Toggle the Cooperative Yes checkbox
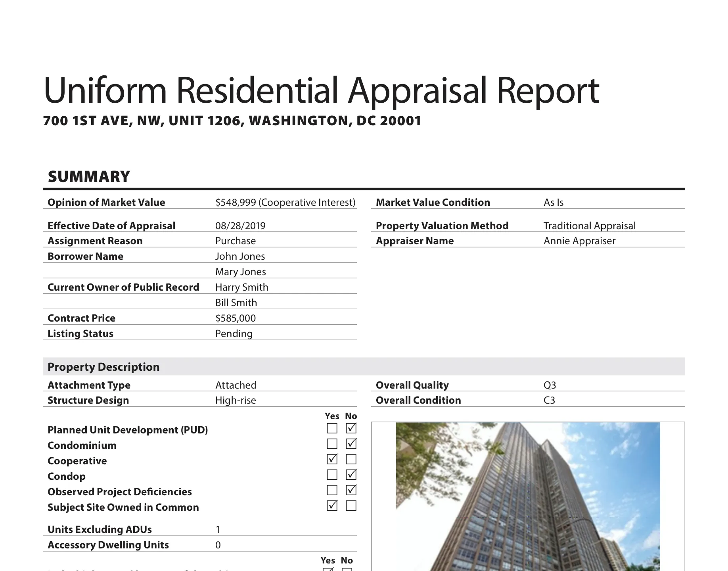Viewport: 728px width, 571px height. [x=332, y=460]
